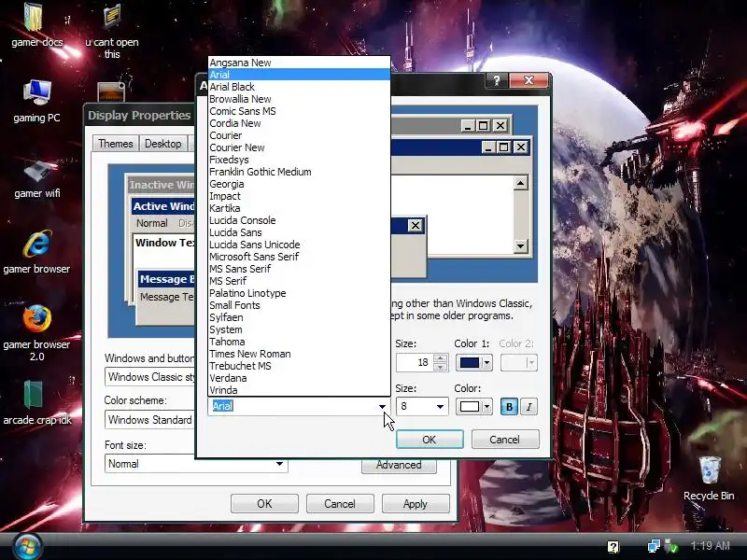Select Trebuchet MS in font list
The height and width of the screenshot is (560, 747).
299,366
